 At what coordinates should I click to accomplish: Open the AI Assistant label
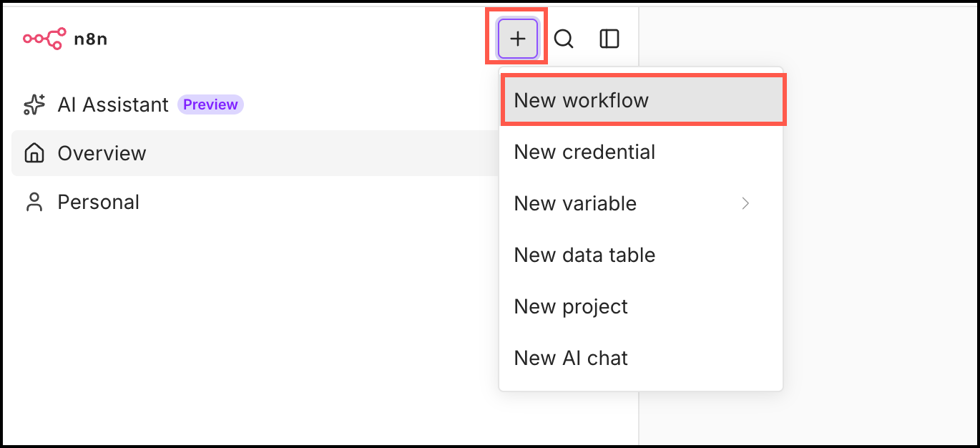point(113,104)
